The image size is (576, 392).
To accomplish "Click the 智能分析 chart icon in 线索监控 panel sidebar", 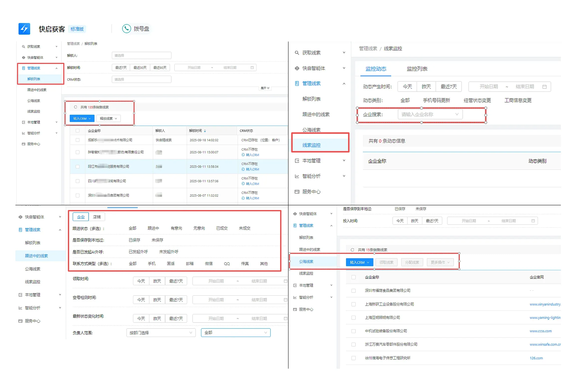I will tap(297, 176).
